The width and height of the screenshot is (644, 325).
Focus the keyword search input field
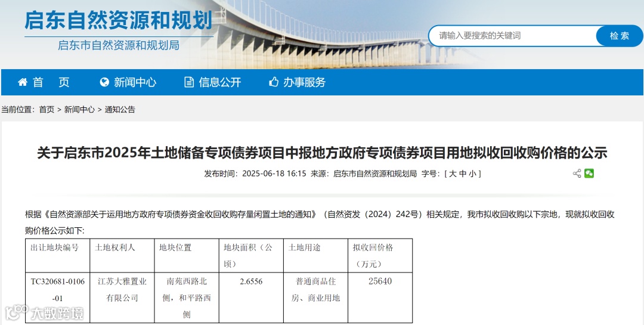click(x=513, y=36)
